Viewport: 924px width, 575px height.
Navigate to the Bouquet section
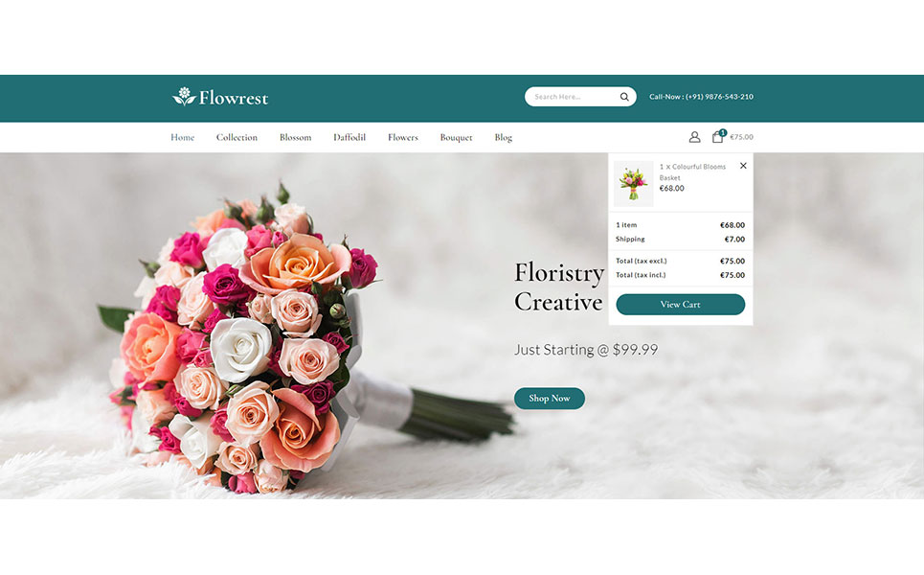click(x=456, y=137)
